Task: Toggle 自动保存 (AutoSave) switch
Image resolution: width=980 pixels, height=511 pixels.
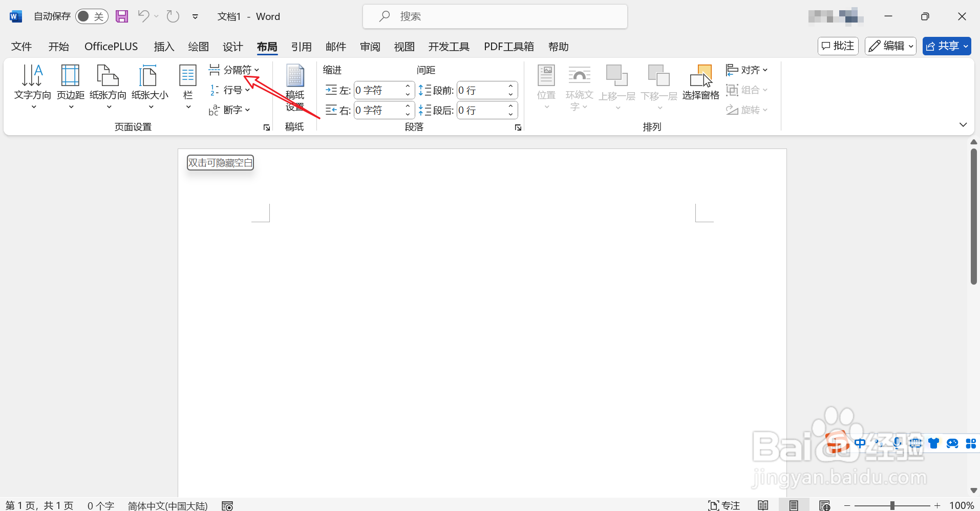Action: tap(91, 16)
